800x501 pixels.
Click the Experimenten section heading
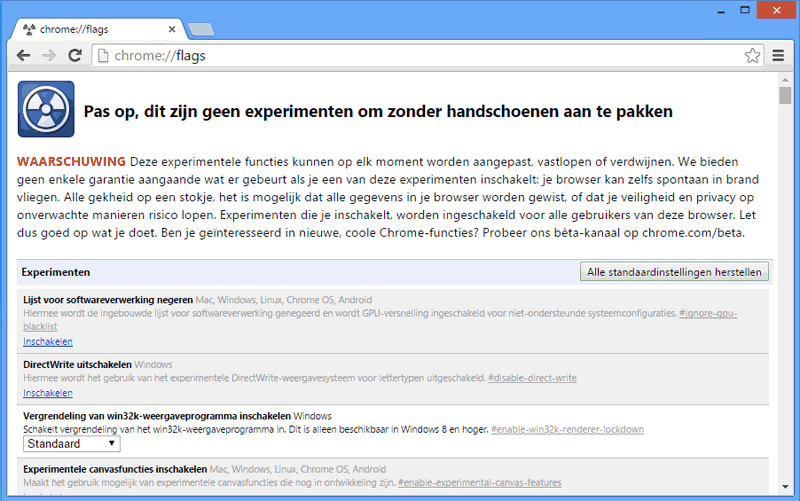pyautogui.click(x=56, y=272)
